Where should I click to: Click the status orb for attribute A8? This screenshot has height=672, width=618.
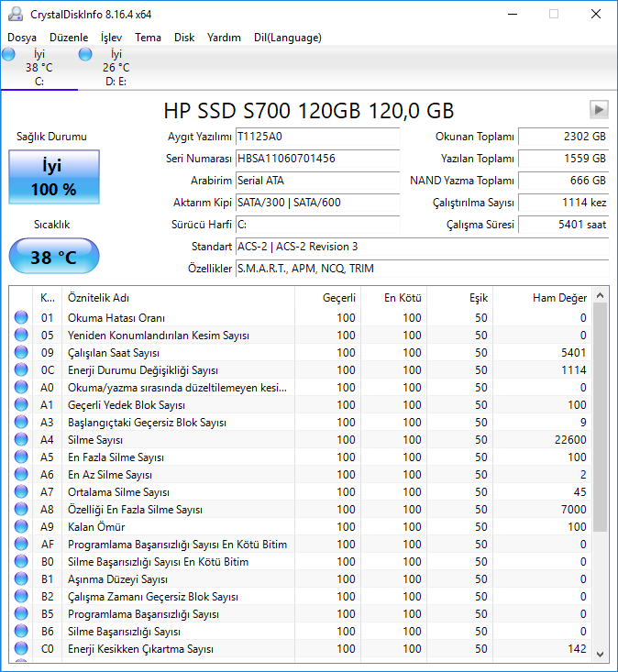point(21,509)
